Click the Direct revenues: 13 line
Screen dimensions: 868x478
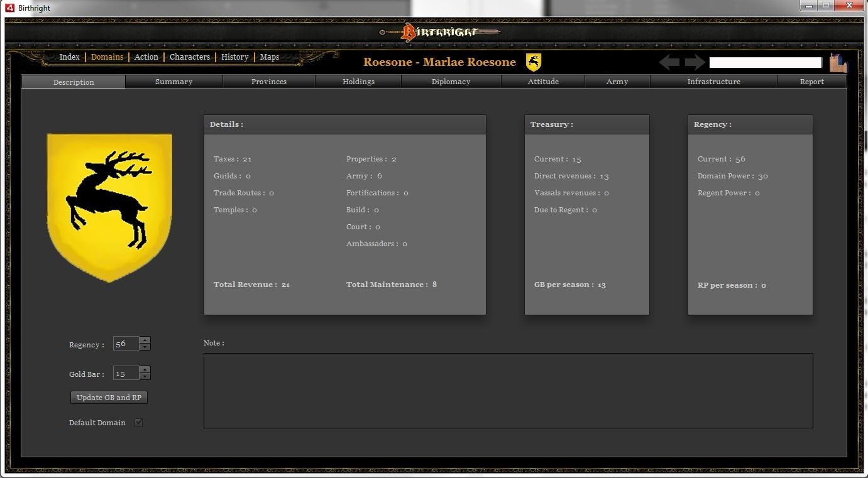571,176
